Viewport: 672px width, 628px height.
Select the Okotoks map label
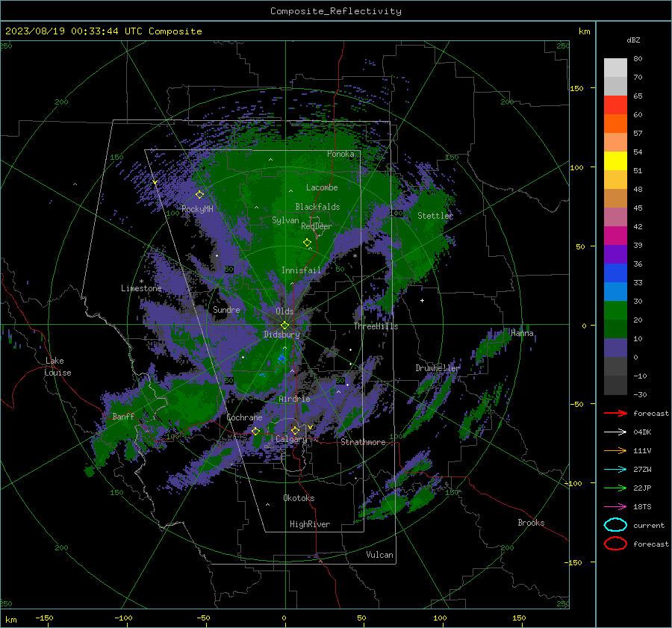pos(299,498)
